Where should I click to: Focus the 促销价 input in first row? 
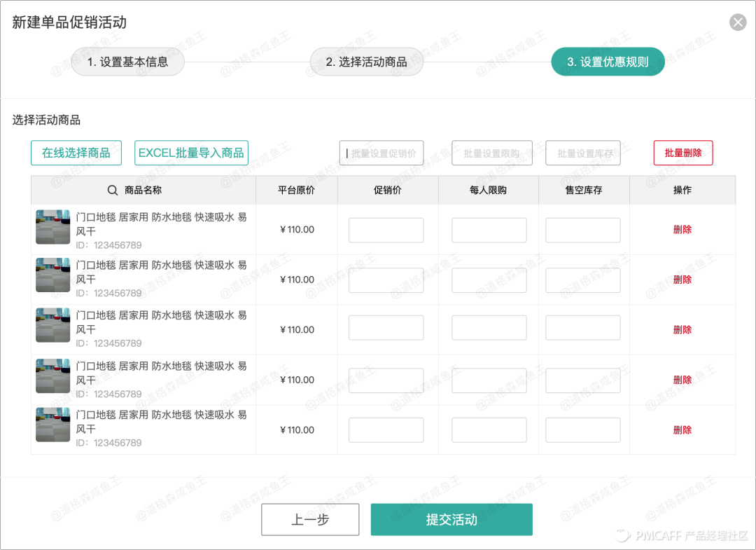point(386,230)
